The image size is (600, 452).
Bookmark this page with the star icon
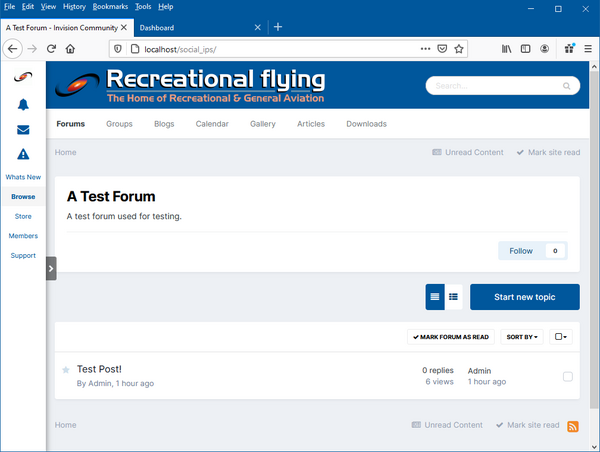point(459,48)
